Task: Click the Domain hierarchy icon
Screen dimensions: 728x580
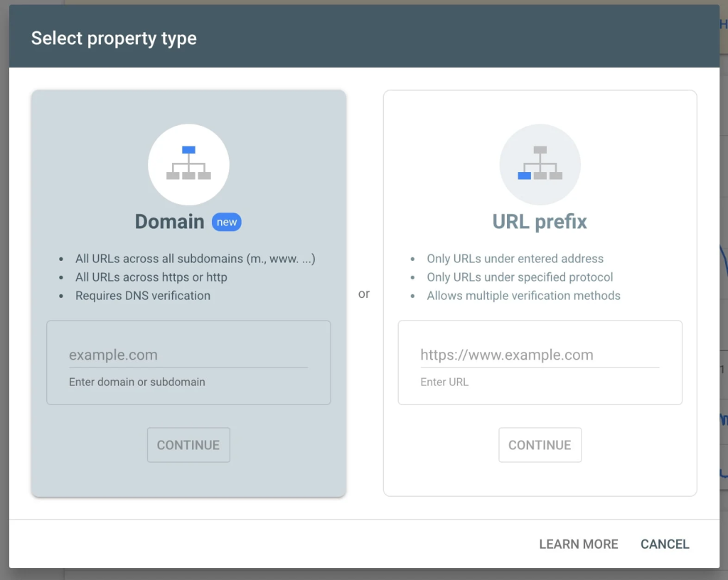Action: 188,163
